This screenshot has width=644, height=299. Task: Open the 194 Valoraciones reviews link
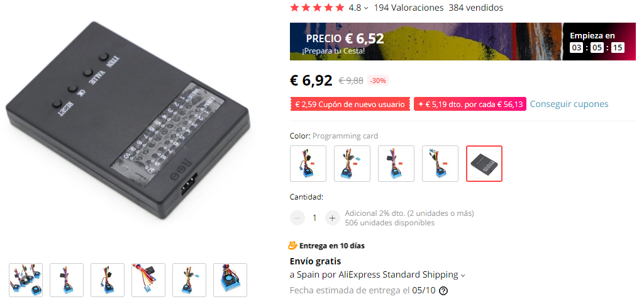click(409, 8)
